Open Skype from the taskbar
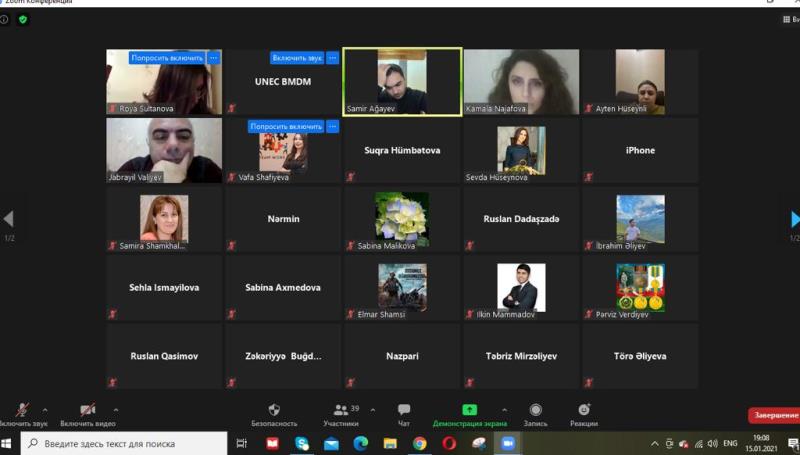Screen dimensions: 800x455 pyautogui.click(x=302, y=443)
